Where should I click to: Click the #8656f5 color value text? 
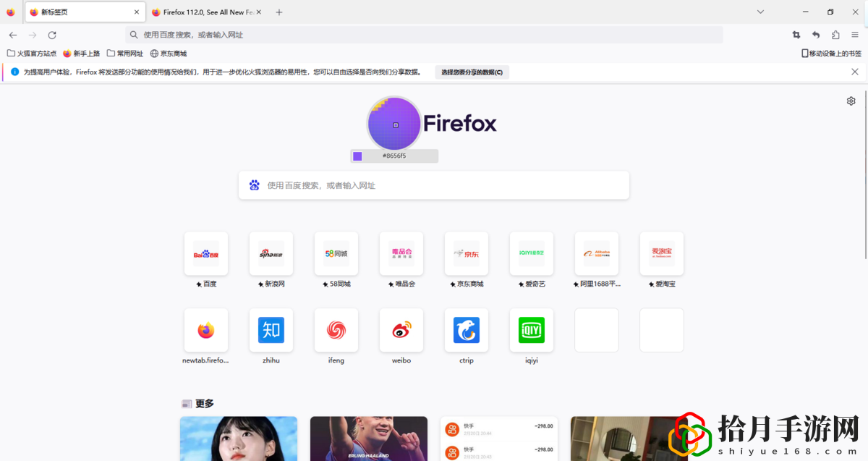(x=394, y=156)
